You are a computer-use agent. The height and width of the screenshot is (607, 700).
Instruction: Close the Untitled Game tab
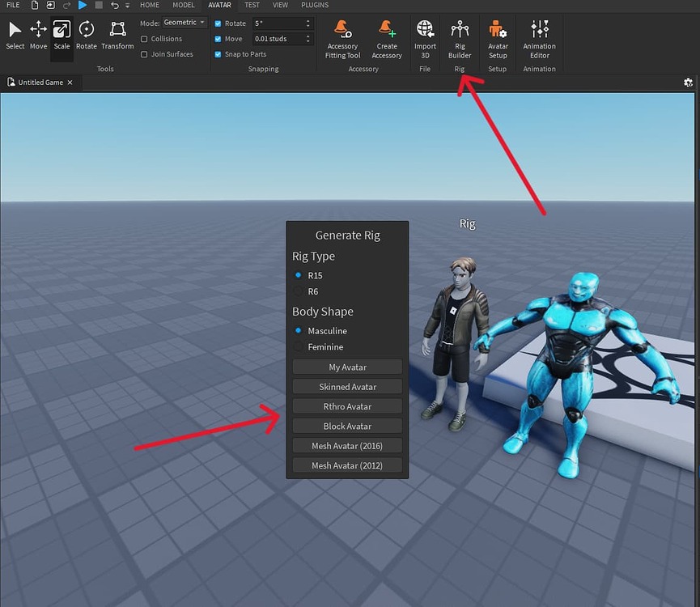click(x=70, y=83)
